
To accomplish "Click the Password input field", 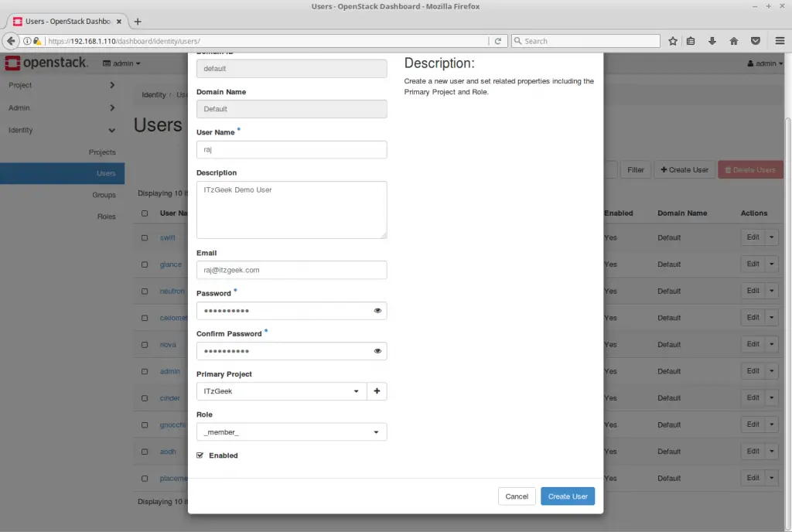I will [292, 310].
